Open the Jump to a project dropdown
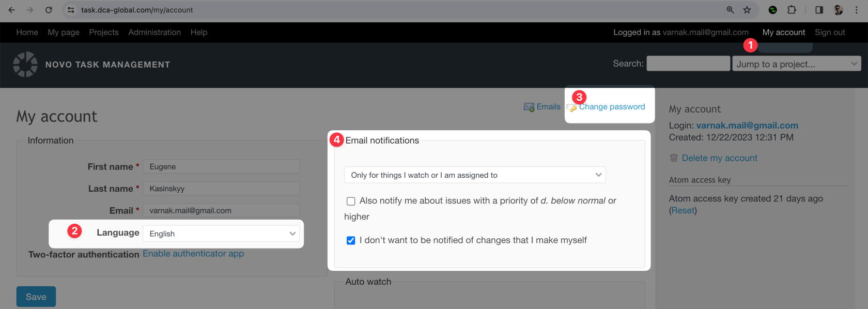Image resolution: width=868 pixels, height=309 pixels. 796,64
